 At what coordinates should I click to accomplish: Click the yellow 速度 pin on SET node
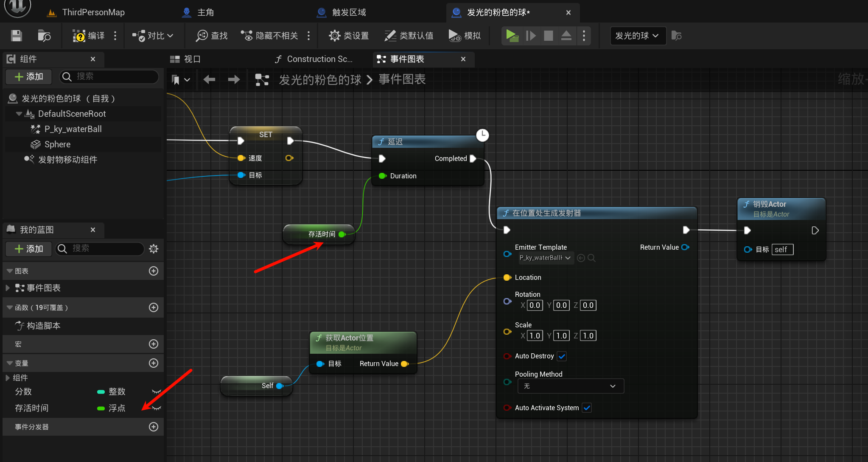click(x=241, y=158)
